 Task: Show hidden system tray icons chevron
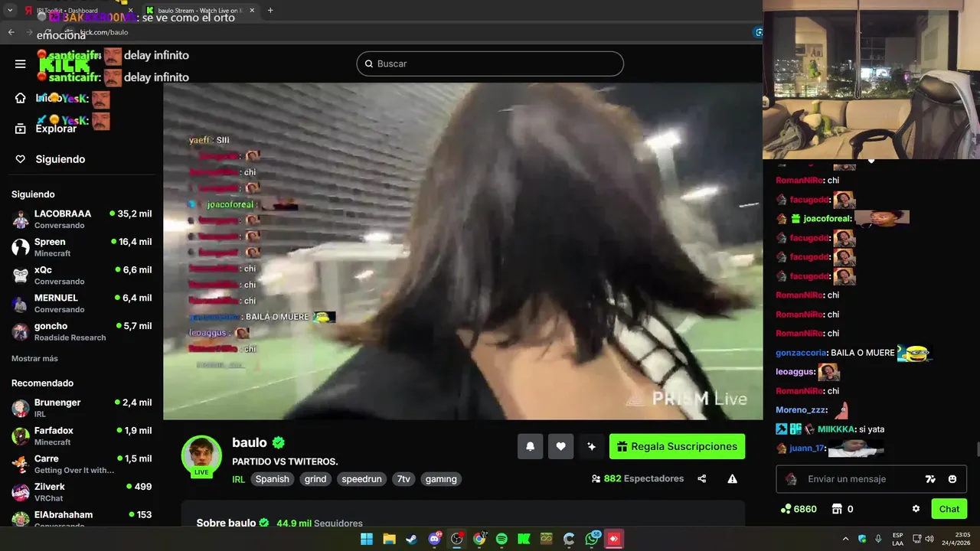click(x=845, y=539)
